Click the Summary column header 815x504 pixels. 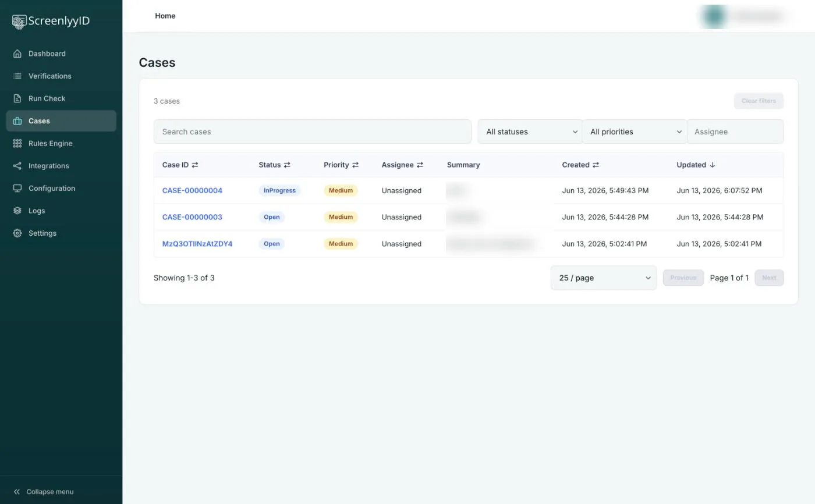point(463,165)
